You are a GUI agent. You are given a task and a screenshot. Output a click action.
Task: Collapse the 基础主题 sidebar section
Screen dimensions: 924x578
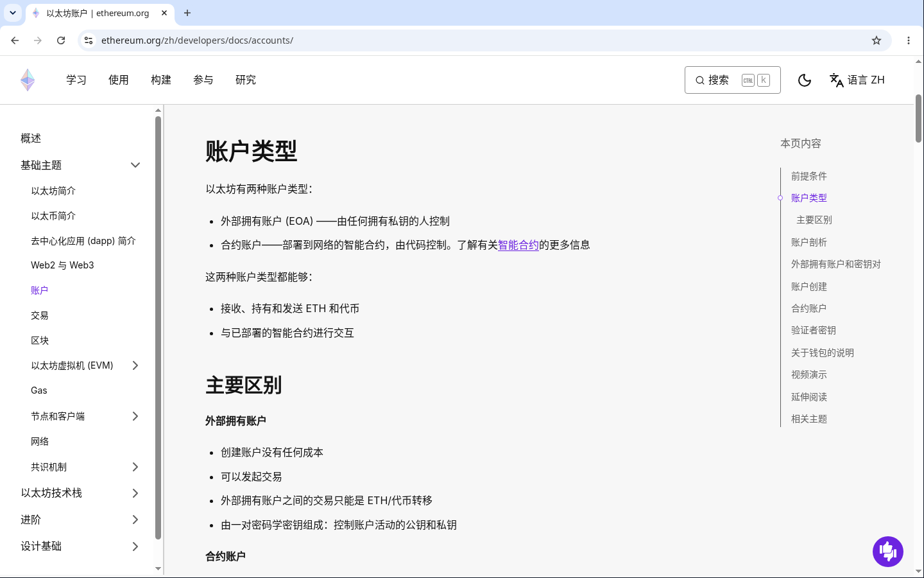tap(135, 165)
